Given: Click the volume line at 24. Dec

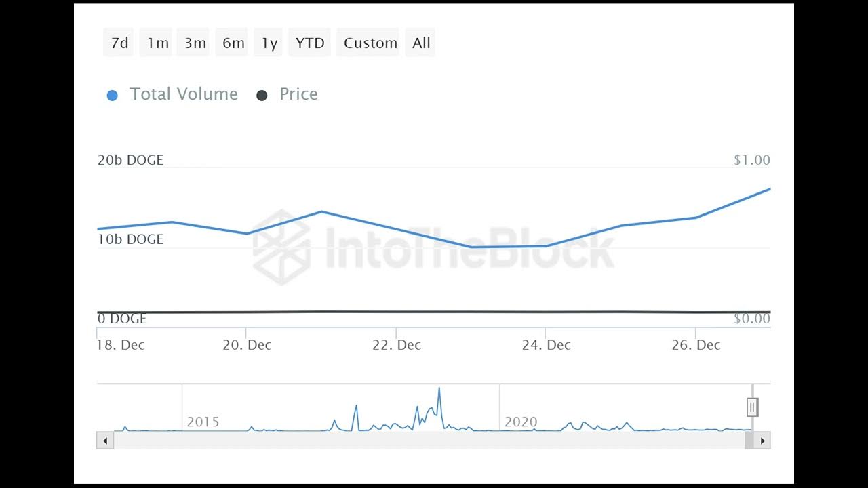Looking at the screenshot, I should click(546, 245).
